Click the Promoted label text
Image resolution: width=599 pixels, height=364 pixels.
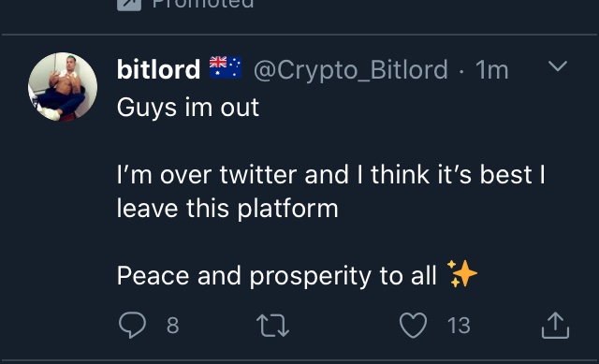point(203,4)
